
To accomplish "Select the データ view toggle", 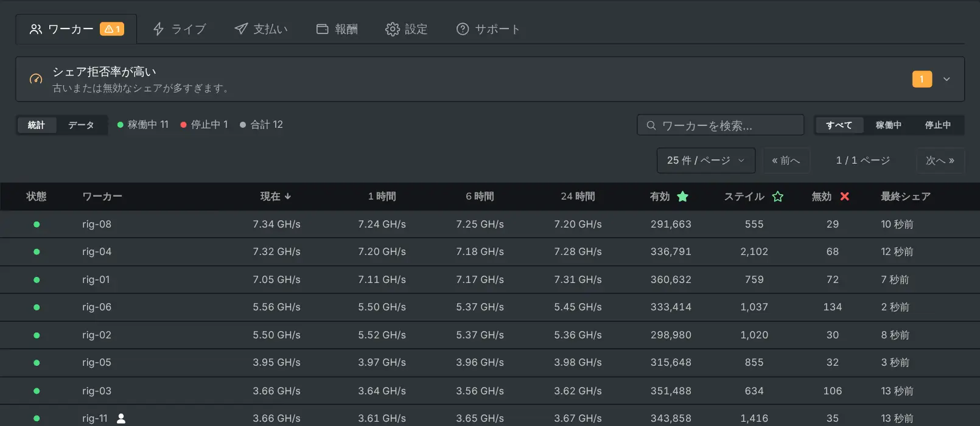I will (x=81, y=125).
